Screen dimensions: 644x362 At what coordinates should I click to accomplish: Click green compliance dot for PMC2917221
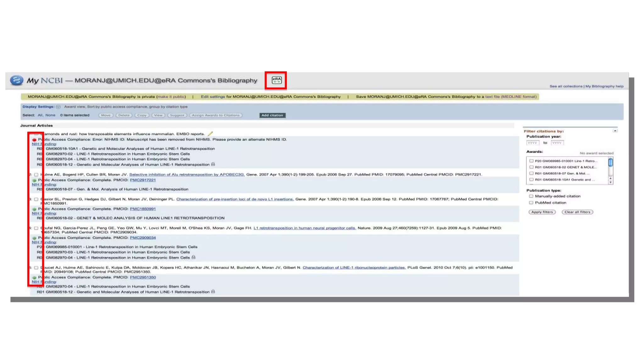34,180
